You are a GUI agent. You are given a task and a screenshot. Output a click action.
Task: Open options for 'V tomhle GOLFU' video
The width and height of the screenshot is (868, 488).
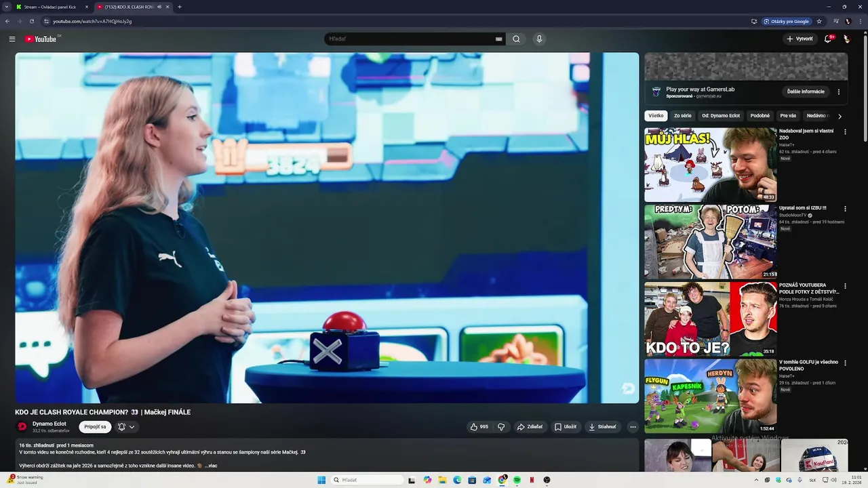[845, 363]
